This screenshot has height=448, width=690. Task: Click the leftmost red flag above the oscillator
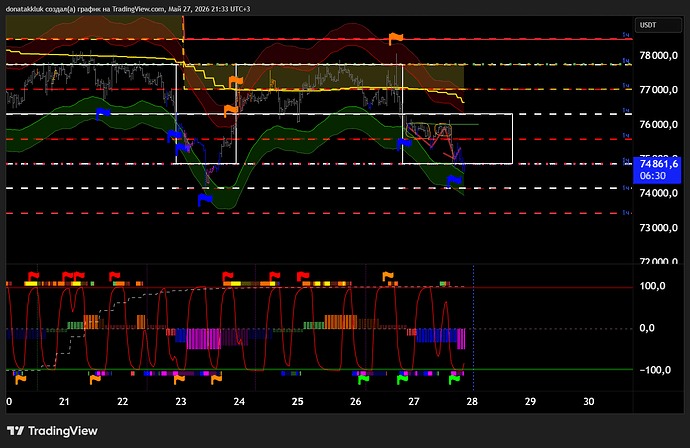coord(33,276)
